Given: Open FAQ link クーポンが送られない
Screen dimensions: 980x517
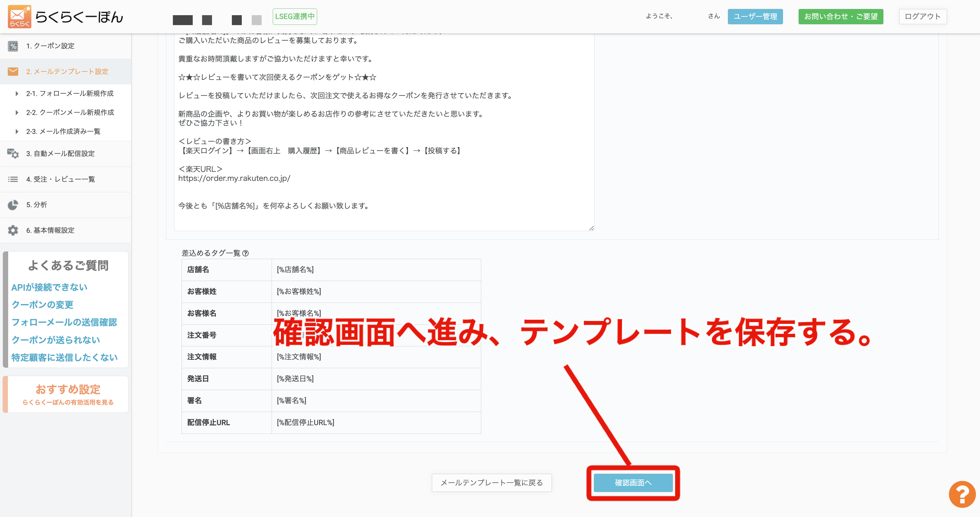Looking at the screenshot, I should tap(55, 340).
